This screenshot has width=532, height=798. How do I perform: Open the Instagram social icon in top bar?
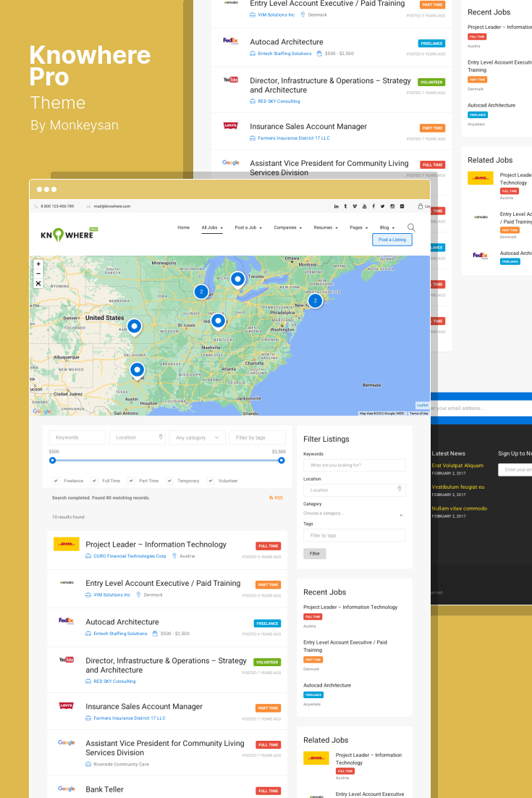tap(392, 206)
